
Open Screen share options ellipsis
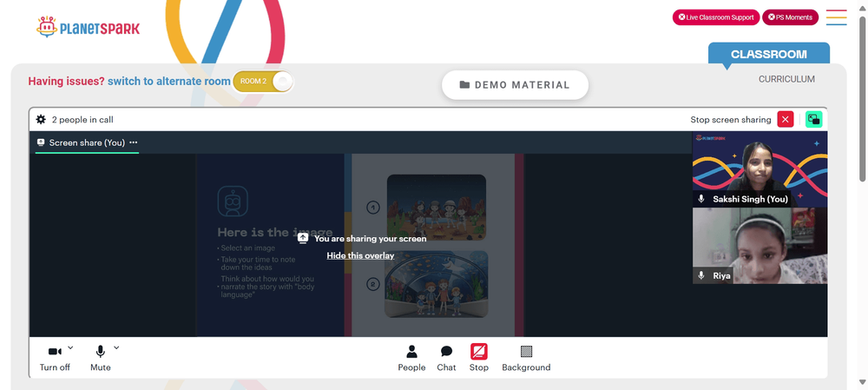[134, 143]
